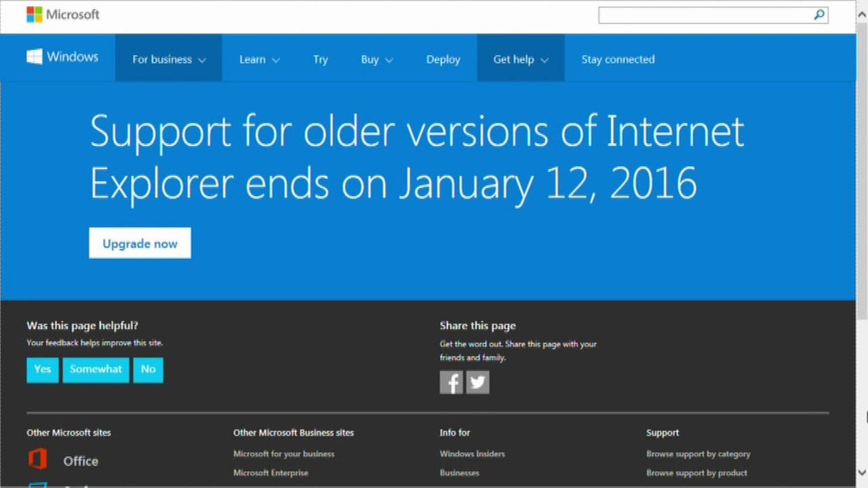This screenshot has width=868, height=488.
Task: Click the search magnifier icon
Action: (x=819, y=14)
